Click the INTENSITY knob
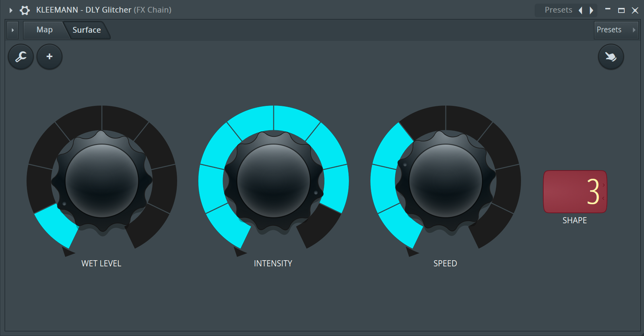Viewport: 644px width, 336px height. (x=274, y=181)
